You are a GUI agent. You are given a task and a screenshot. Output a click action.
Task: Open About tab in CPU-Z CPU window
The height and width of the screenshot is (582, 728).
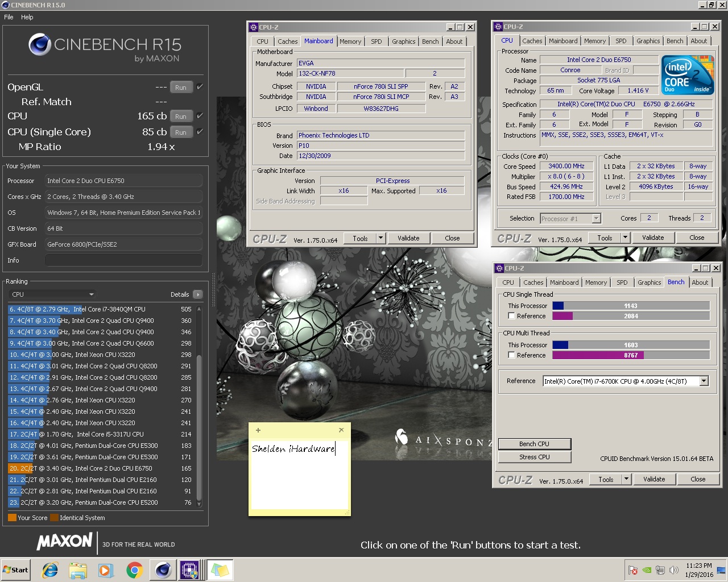click(699, 41)
